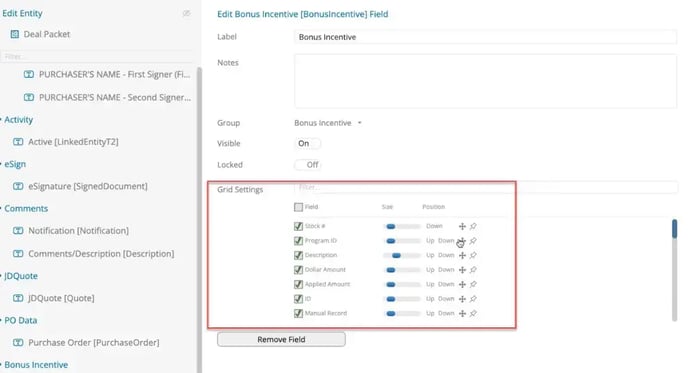Move Description Down in position
The width and height of the screenshot is (688, 373).
(446, 255)
